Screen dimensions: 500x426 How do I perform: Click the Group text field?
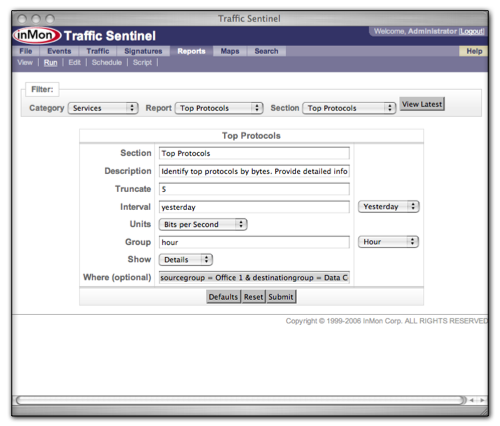254,242
